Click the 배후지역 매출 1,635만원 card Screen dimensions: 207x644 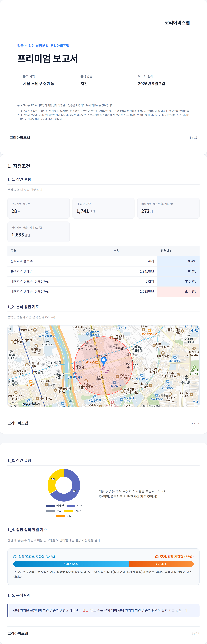pyautogui.click(x=38, y=232)
